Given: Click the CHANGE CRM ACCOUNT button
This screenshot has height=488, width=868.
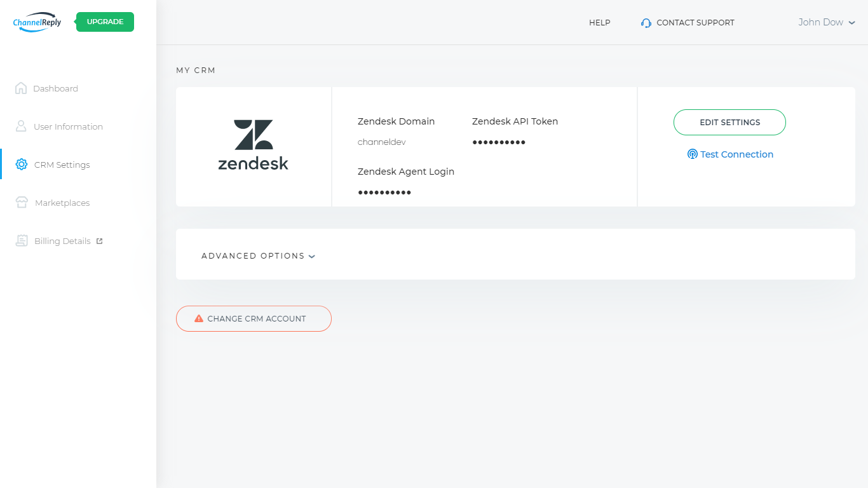Looking at the screenshot, I should pos(254,318).
